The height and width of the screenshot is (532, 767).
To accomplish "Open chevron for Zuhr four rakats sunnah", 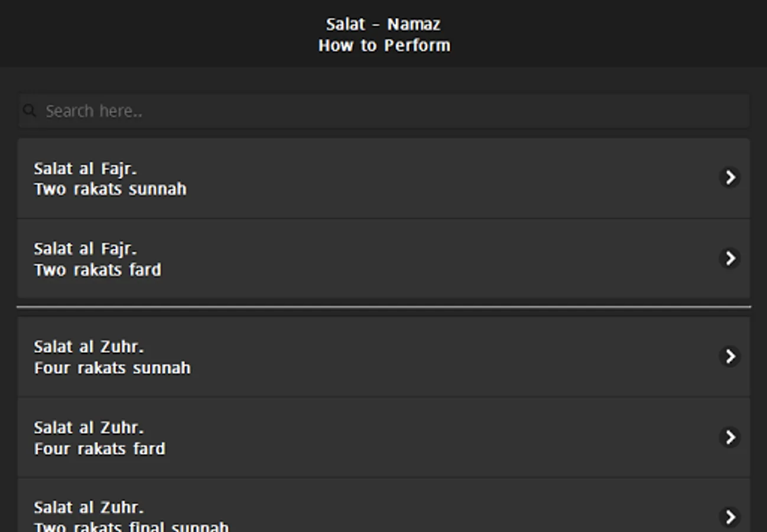I will point(730,356).
